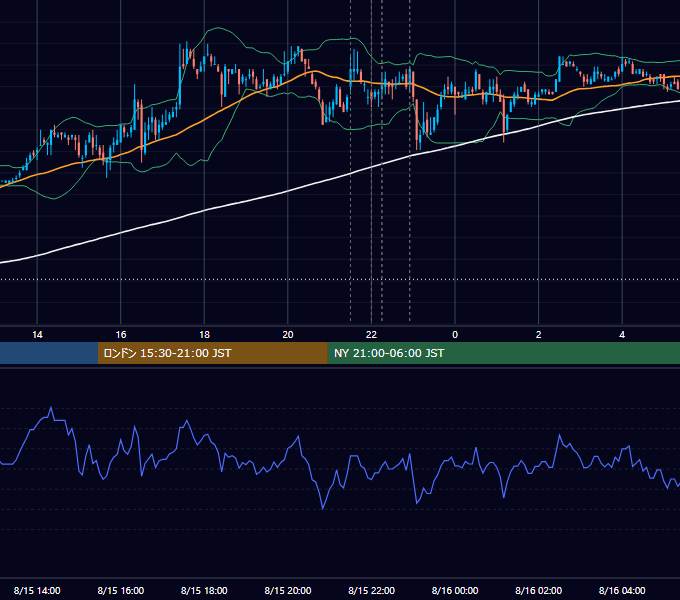Click the 20 hour axis label
Image resolution: width=680 pixels, height=600 pixels.
(x=288, y=335)
